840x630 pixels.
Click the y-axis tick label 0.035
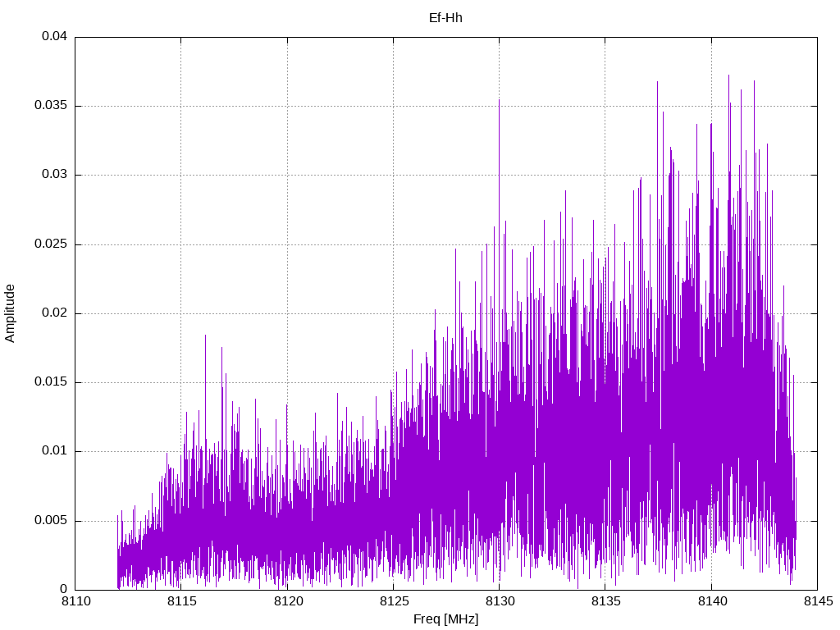tap(52, 106)
